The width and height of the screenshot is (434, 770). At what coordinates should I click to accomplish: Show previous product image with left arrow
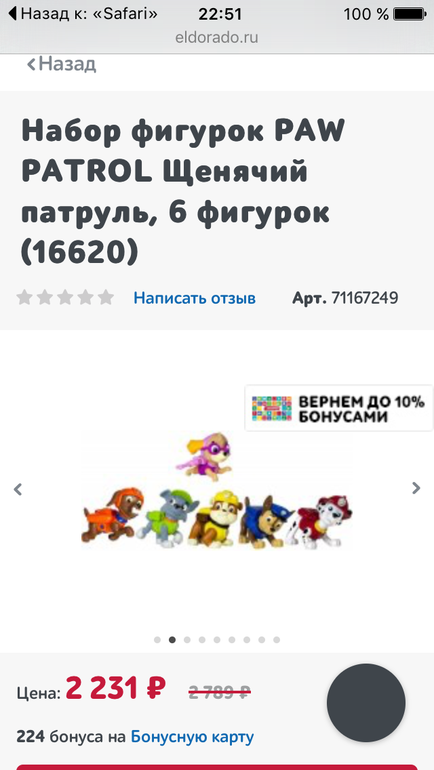pos(18,489)
